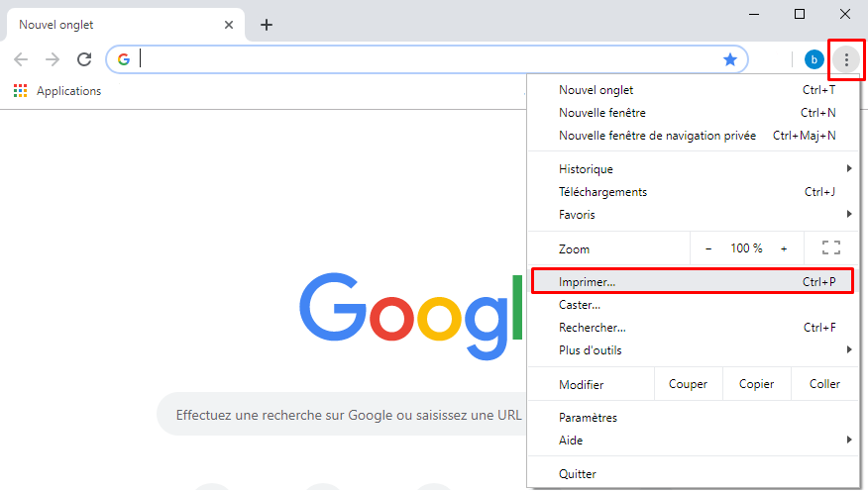Click the Couper button

688,384
